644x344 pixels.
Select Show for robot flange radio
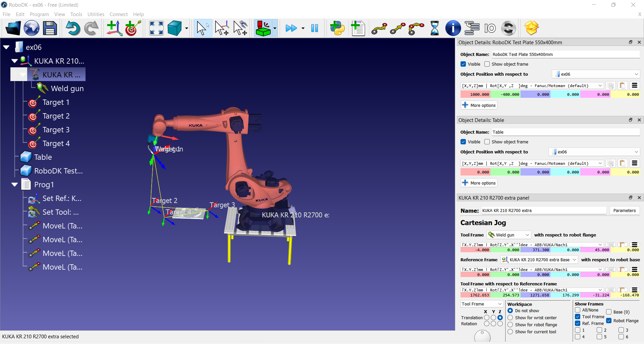pos(510,325)
